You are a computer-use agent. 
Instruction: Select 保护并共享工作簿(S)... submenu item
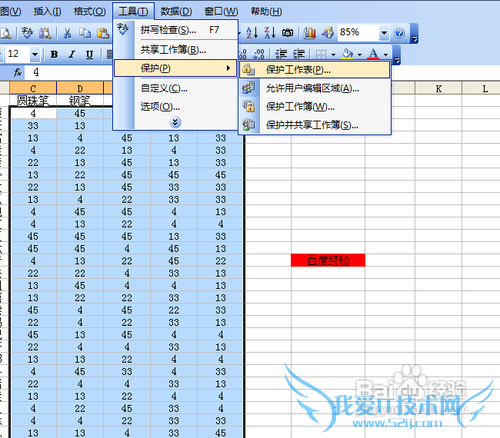coord(315,125)
